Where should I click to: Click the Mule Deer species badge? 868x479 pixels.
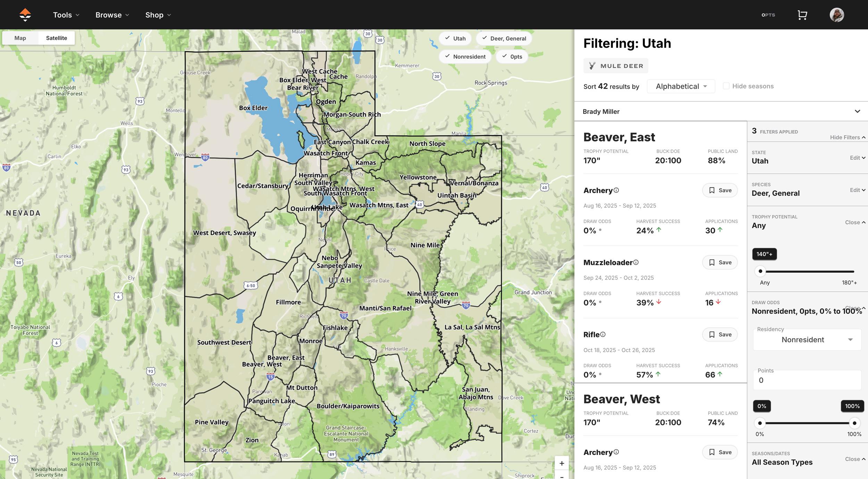coord(616,66)
